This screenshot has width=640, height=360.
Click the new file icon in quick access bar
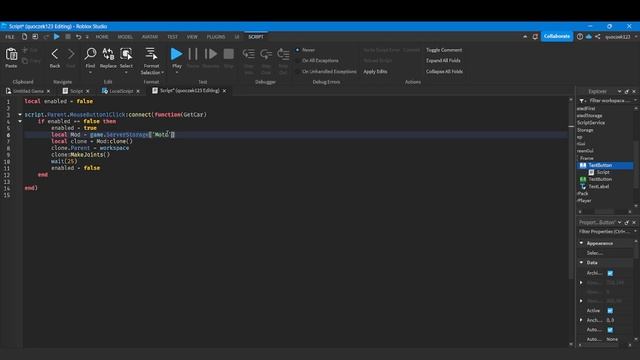click(x=24, y=37)
